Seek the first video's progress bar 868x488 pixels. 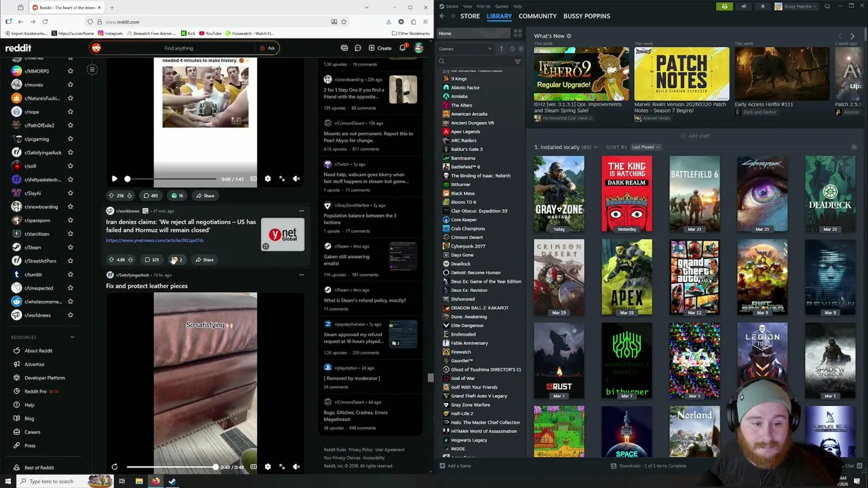[171, 179]
